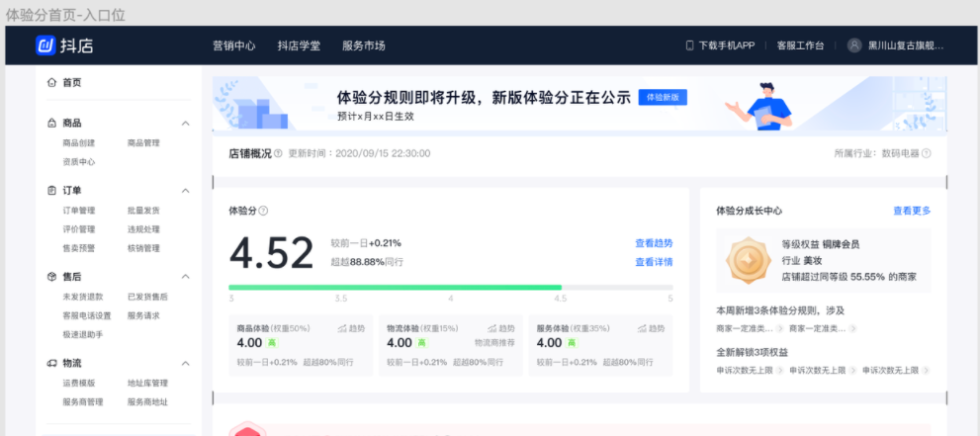Screen dimensions: 980x436
Task: Open 趋势 chart icon for 服务体验
Action: click(642, 328)
